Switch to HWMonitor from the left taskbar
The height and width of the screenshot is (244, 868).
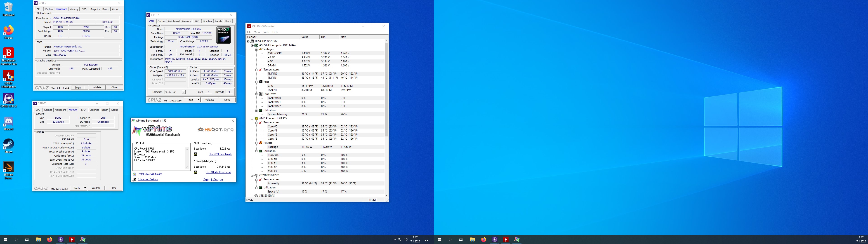point(72,240)
